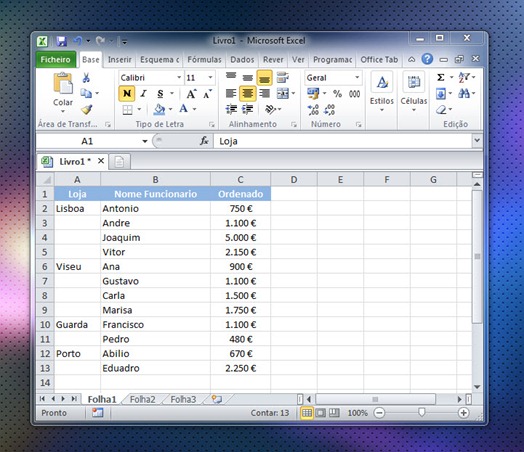Click the insert function fx icon
This screenshot has width=524, height=452.
point(204,141)
